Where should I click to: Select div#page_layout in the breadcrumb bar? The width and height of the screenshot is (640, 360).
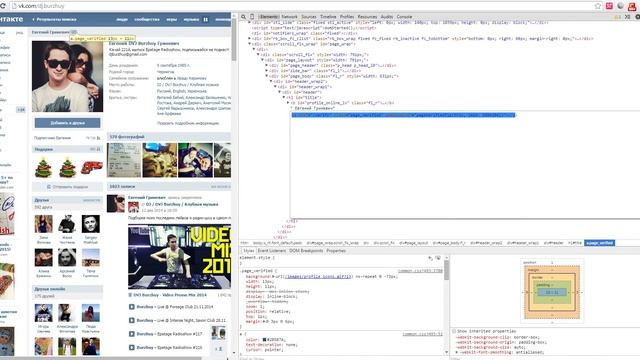coord(413,243)
